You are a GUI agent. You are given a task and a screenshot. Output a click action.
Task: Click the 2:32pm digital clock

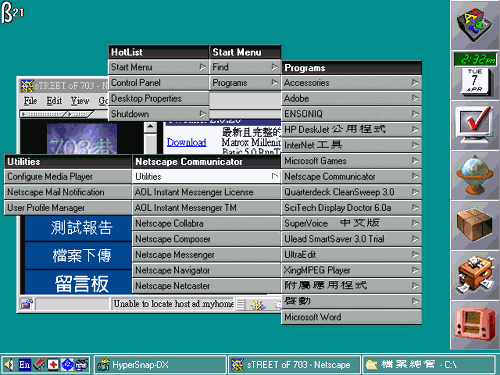[x=475, y=60]
